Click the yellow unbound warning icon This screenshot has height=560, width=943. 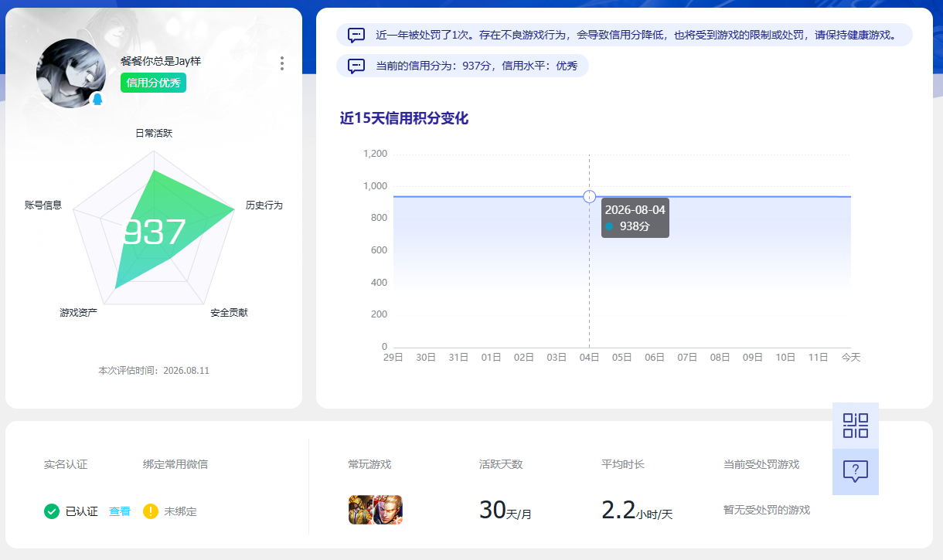[151, 511]
